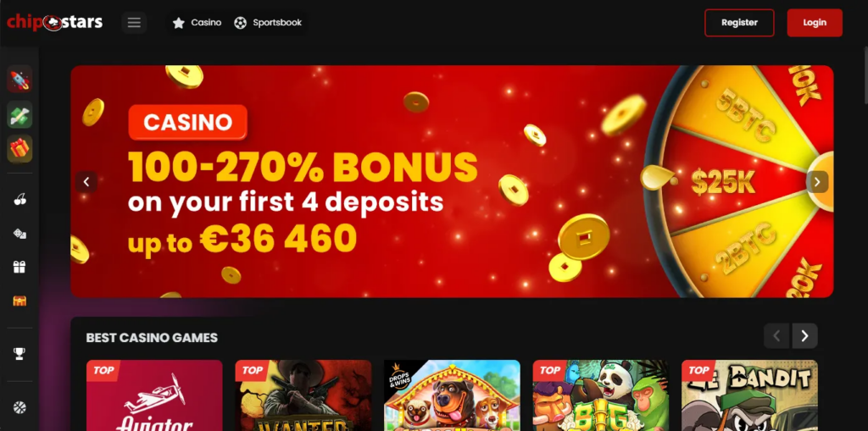
Task: Show previous best casino games
Action: (776, 336)
